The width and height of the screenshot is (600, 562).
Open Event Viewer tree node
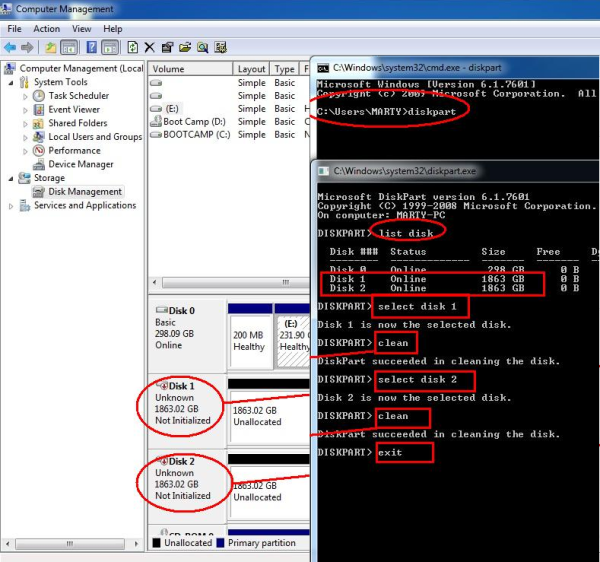[x=73, y=109]
